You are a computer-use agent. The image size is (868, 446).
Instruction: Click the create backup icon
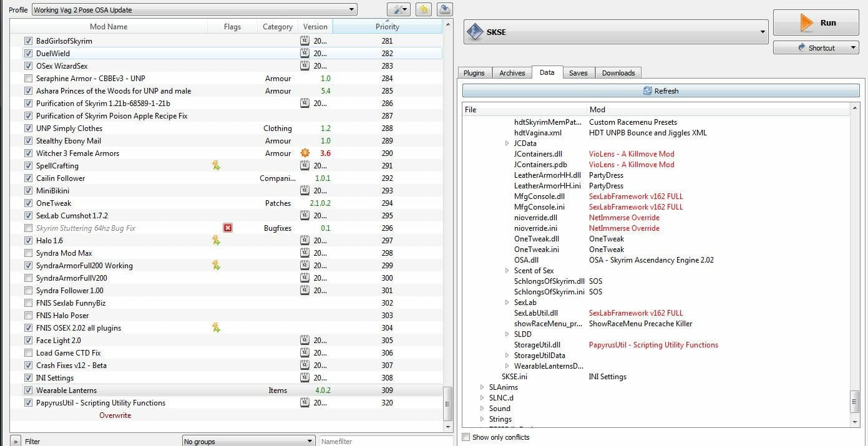click(x=445, y=9)
